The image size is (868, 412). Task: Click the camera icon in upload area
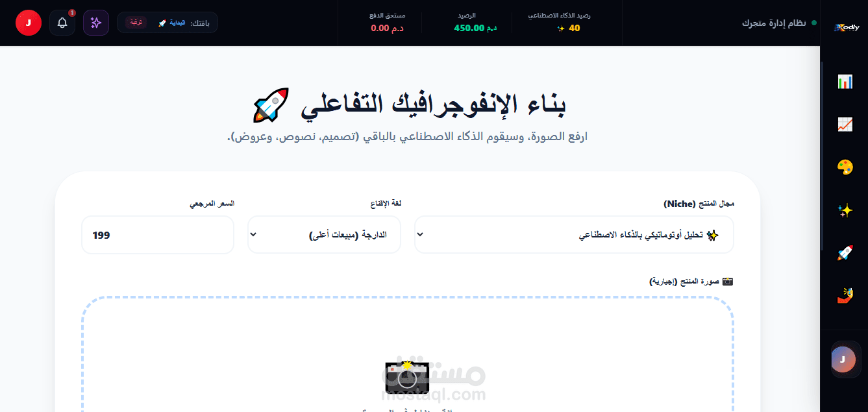point(407,376)
